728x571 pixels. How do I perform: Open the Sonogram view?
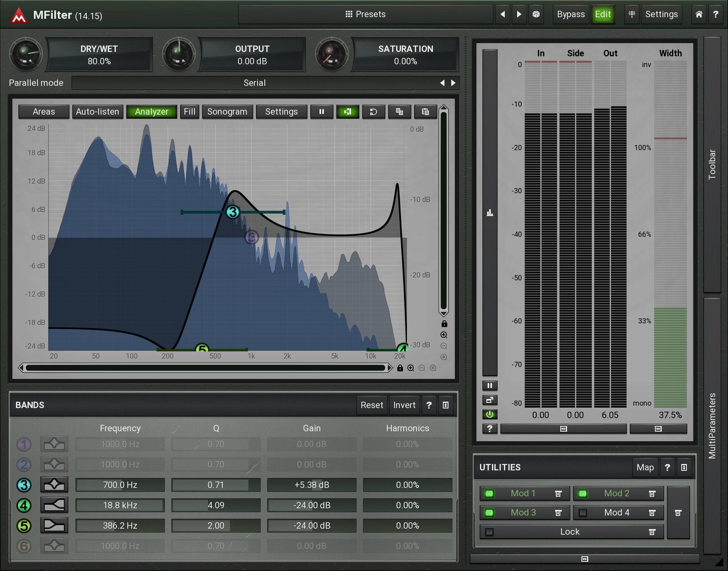[227, 112]
